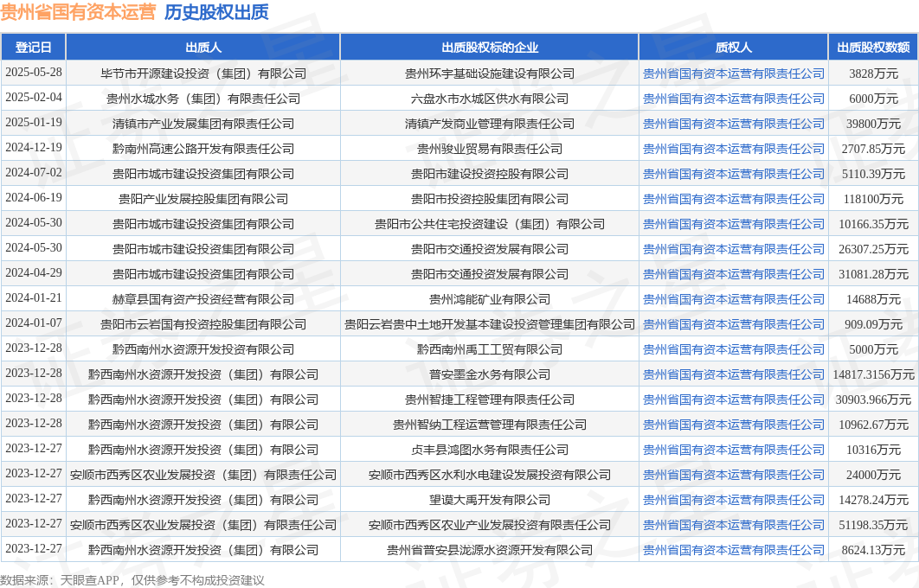Click the date 2025-05-28
919x588 pixels.
pos(34,72)
